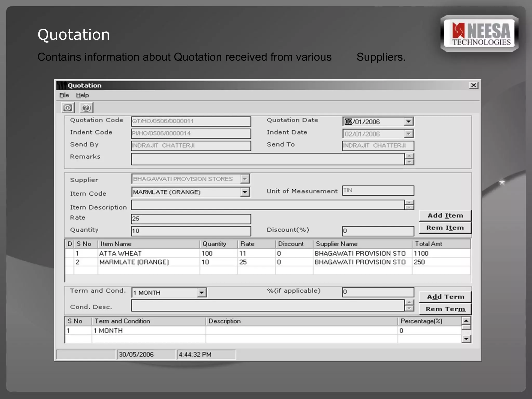Viewport: 532px width, 399px height.
Task: Click the Discount(%) input field
Action: [x=378, y=231]
